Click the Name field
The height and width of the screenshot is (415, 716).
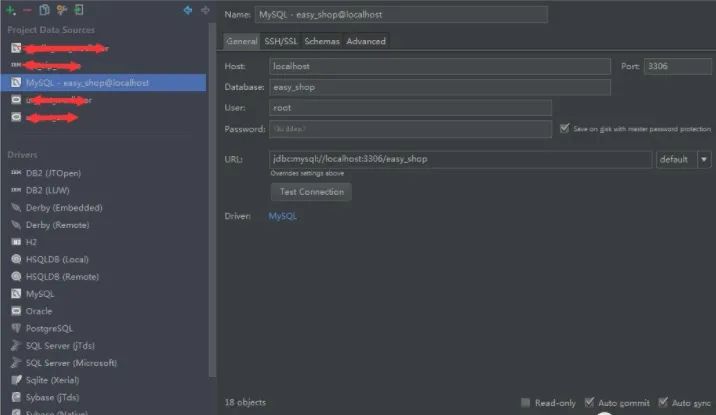401,15
